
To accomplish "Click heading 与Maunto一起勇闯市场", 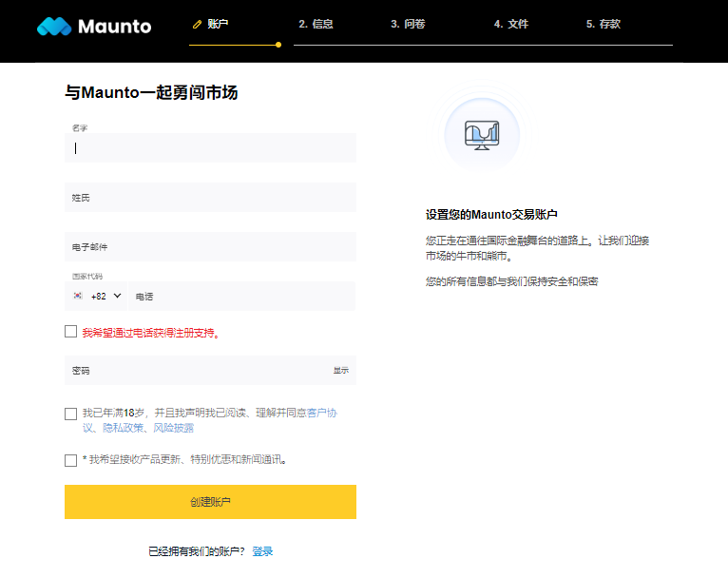I will [x=151, y=92].
